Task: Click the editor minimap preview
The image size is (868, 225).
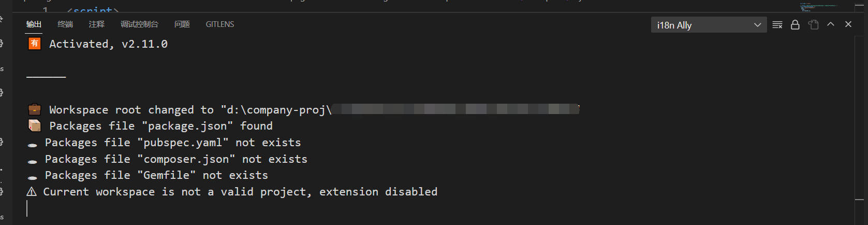Action: pos(819,6)
